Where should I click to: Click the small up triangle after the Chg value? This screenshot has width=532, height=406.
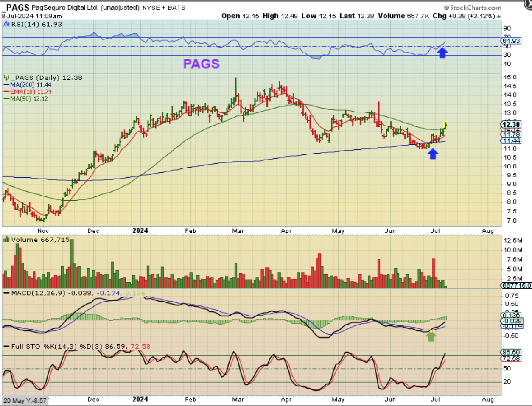tap(499, 16)
